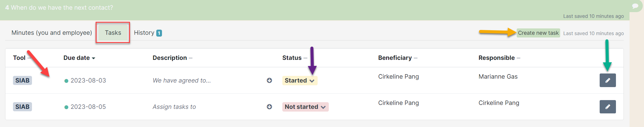Click the green status dot beside 2023-08-03
Image resolution: width=644 pixels, height=127 pixels.
click(66, 81)
